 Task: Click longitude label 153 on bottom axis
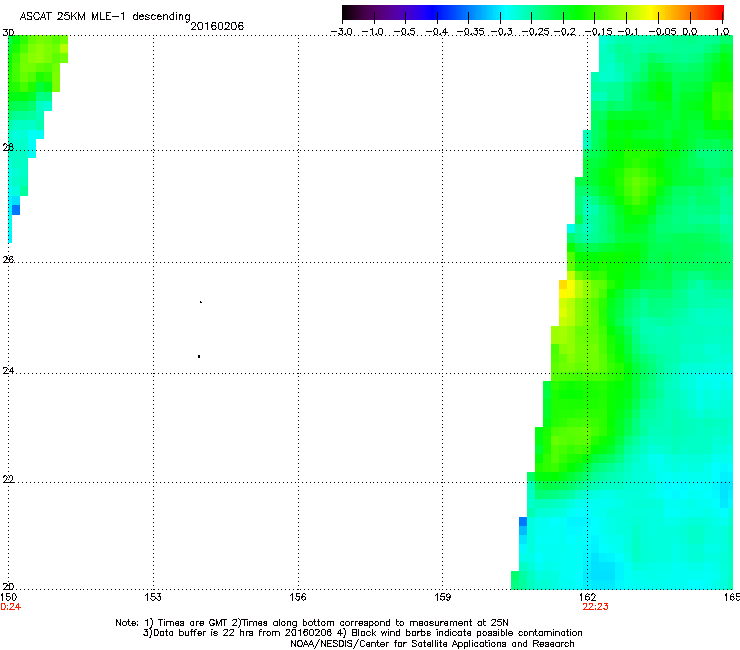[x=153, y=597]
